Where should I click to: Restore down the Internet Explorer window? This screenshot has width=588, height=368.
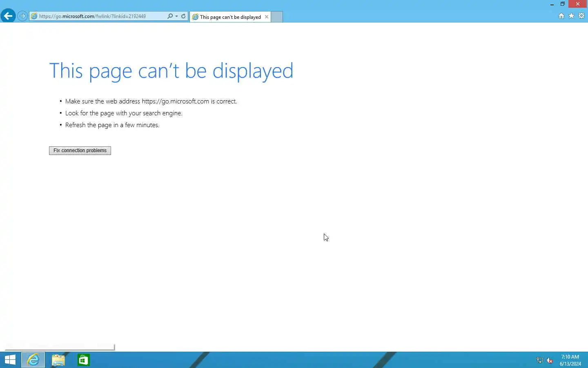click(562, 4)
